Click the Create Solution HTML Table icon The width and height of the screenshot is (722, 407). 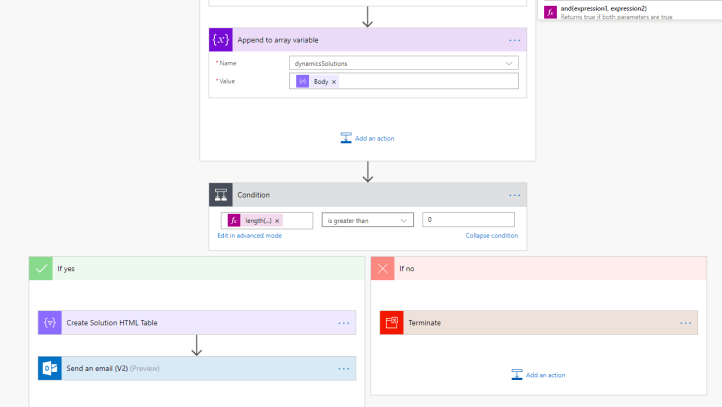50,323
